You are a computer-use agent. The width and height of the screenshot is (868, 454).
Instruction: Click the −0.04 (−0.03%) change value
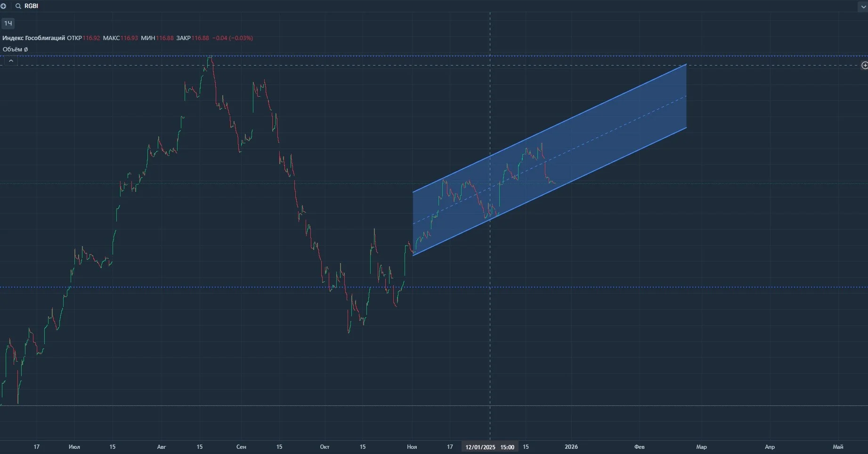tap(233, 38)
